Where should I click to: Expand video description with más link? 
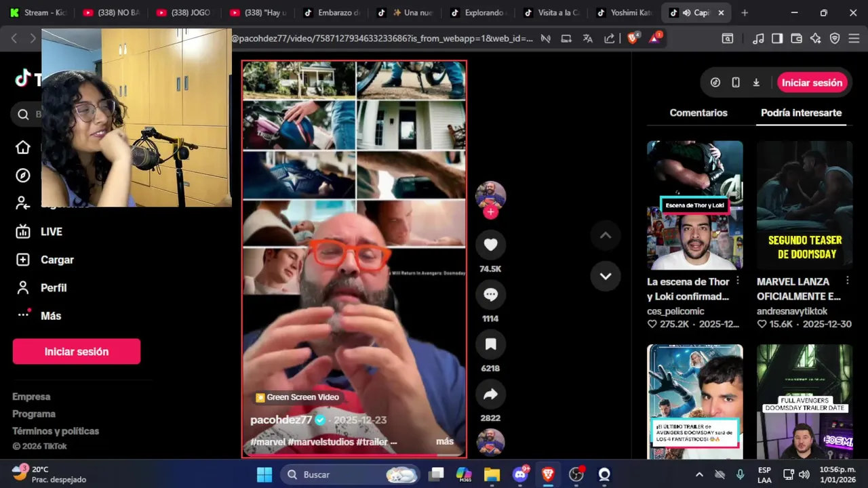pos(445,441)
